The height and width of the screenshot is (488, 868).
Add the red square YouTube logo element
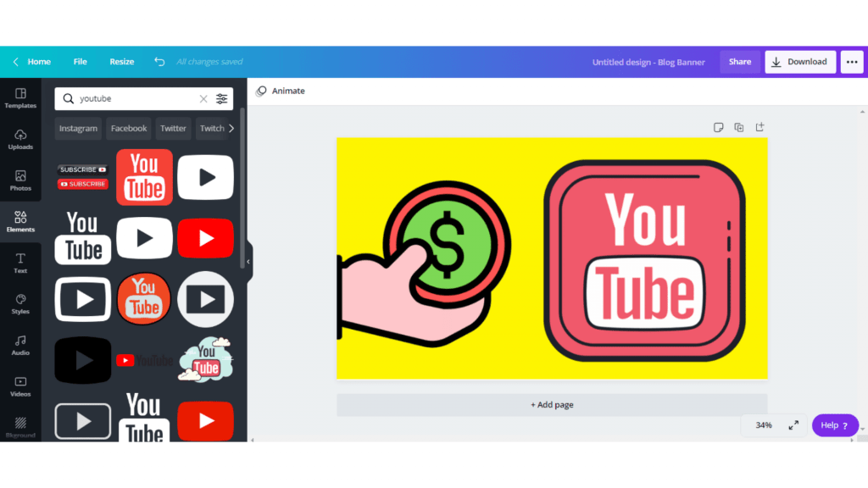coord(144,177)
